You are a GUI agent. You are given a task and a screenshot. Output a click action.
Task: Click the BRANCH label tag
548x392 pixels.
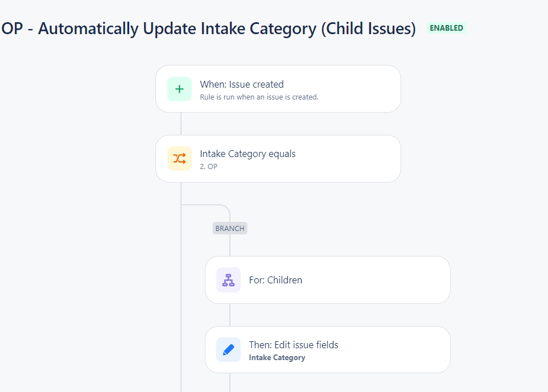pyautogui.click(x=230, y=228)
